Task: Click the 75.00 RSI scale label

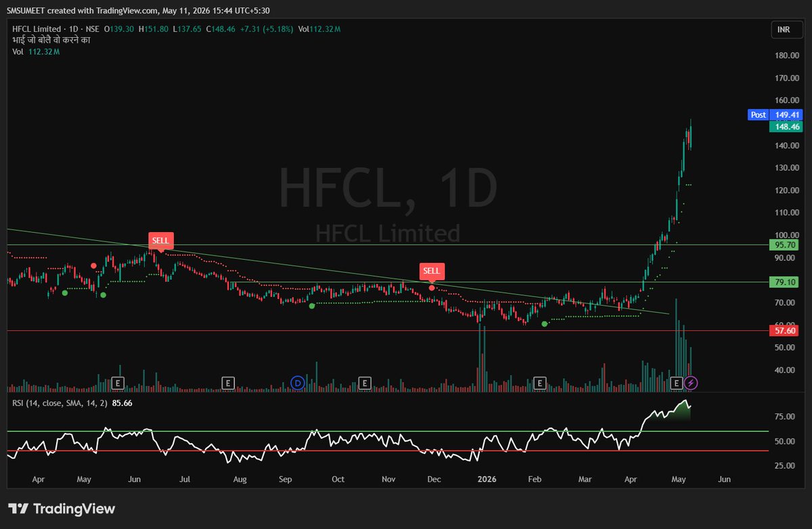Action: (x=786, y=417)
